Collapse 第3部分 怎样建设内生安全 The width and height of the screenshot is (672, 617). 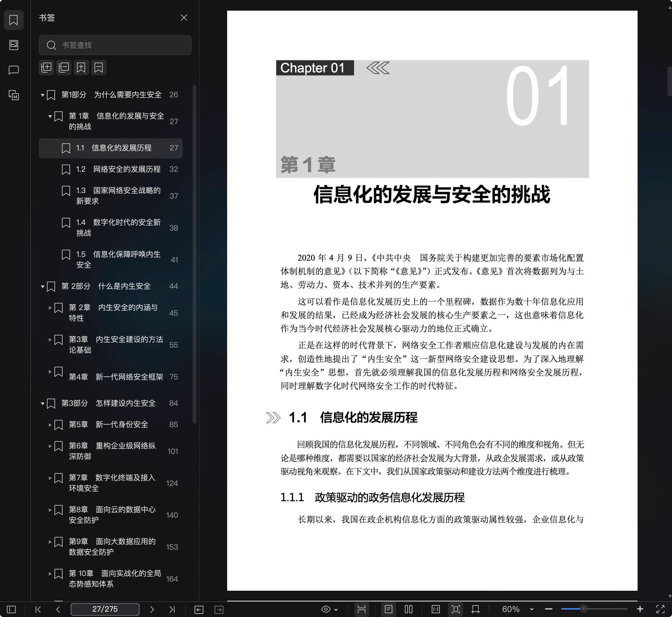click(43, 403)
